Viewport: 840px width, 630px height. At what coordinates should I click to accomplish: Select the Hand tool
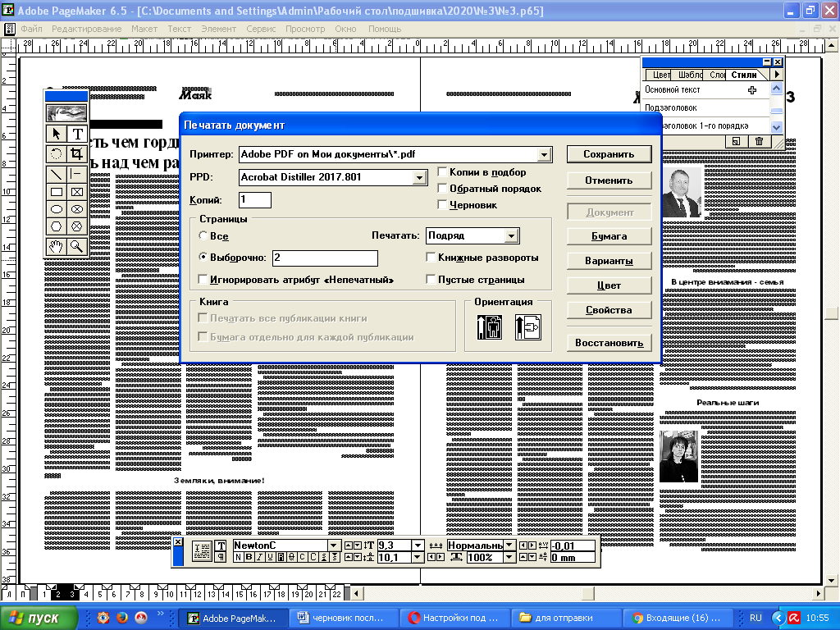pos(57,246)
